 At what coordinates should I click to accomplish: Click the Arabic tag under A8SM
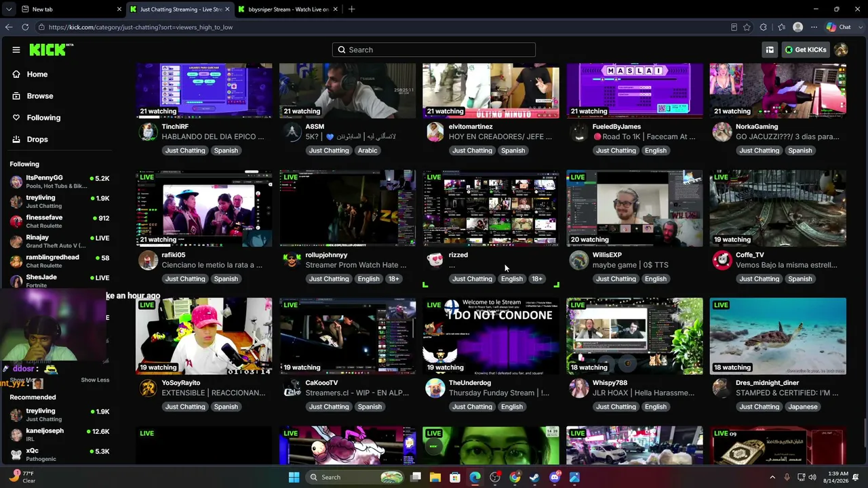(x=368, y=150)
